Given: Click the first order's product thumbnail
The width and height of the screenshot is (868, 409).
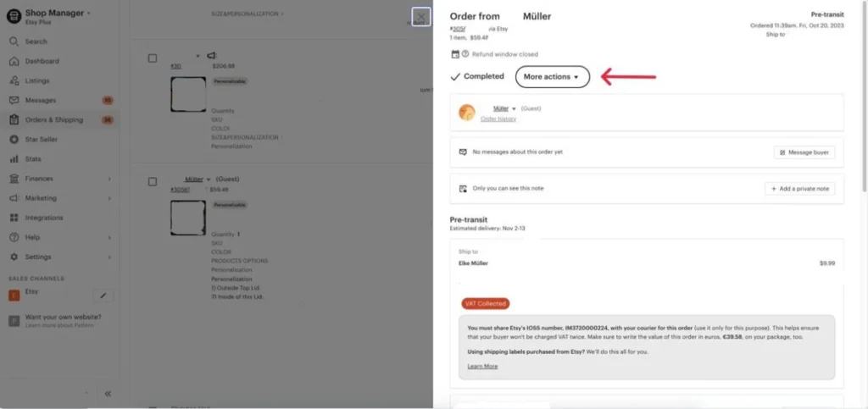Looking at the screenshot, I should click(x=188, y=95).
